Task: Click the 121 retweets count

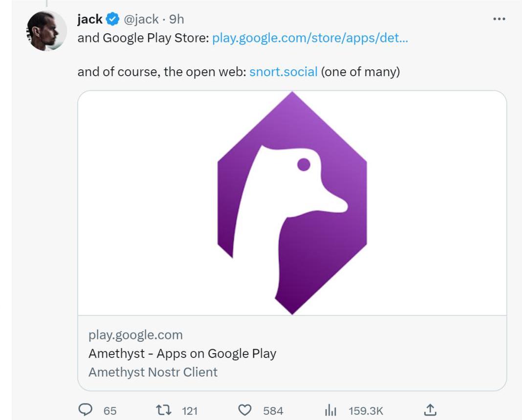Action: (x=190, y=411)
